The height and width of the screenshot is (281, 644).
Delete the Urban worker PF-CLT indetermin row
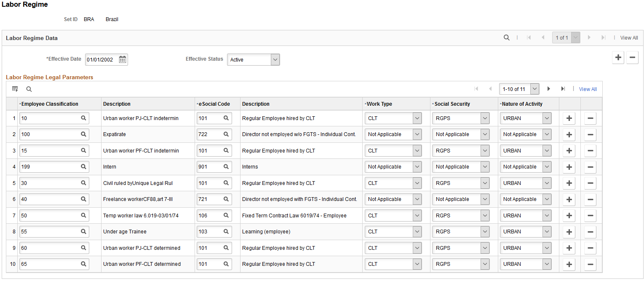[591, 151]
